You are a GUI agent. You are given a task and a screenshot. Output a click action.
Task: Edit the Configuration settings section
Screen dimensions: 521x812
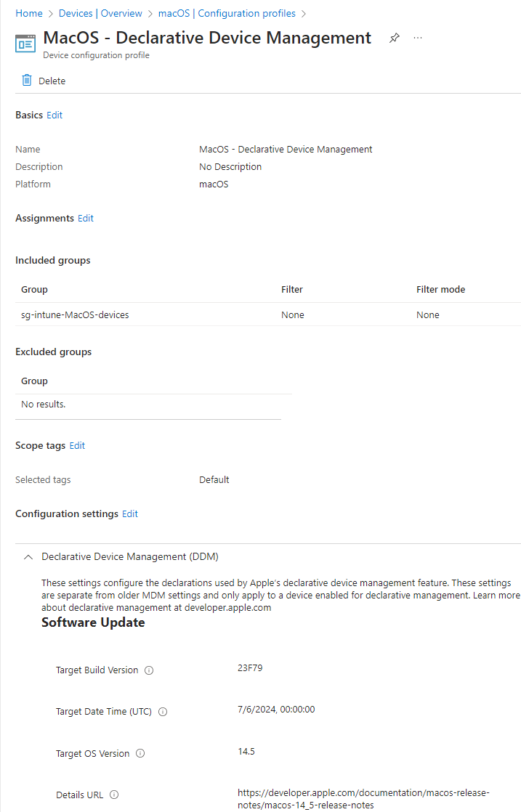[130, 513]
